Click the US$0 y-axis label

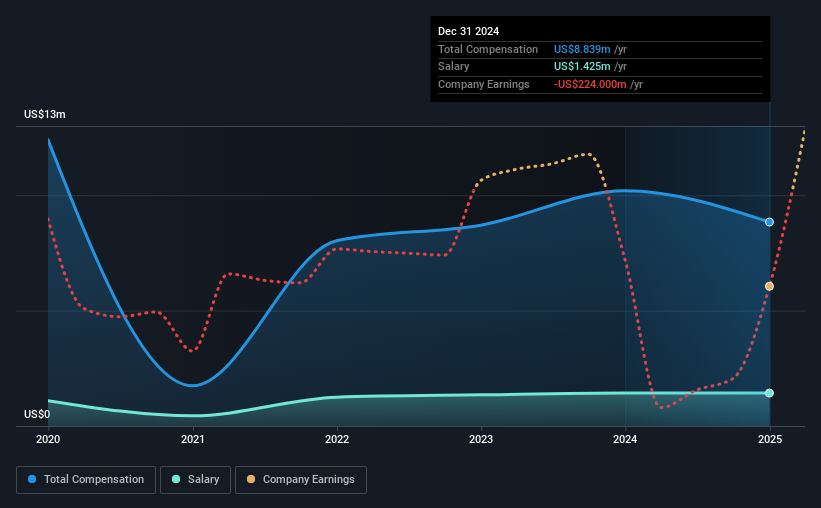pos(37,414)
